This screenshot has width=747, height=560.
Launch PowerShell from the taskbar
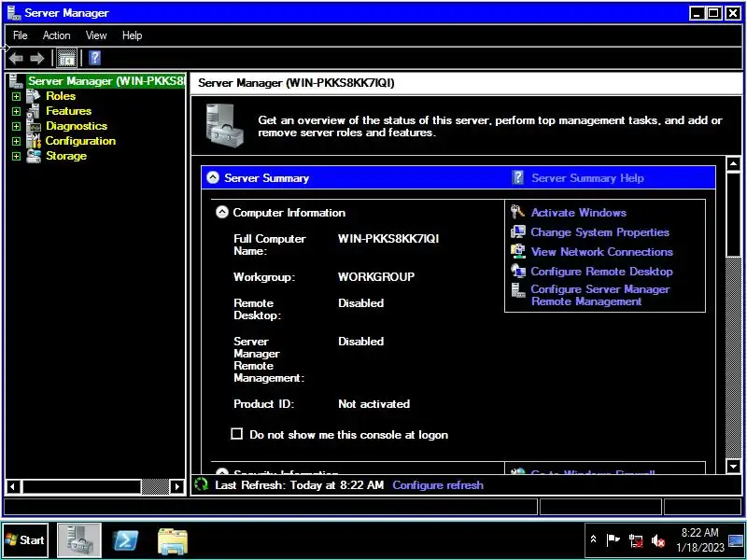[125, 540]
